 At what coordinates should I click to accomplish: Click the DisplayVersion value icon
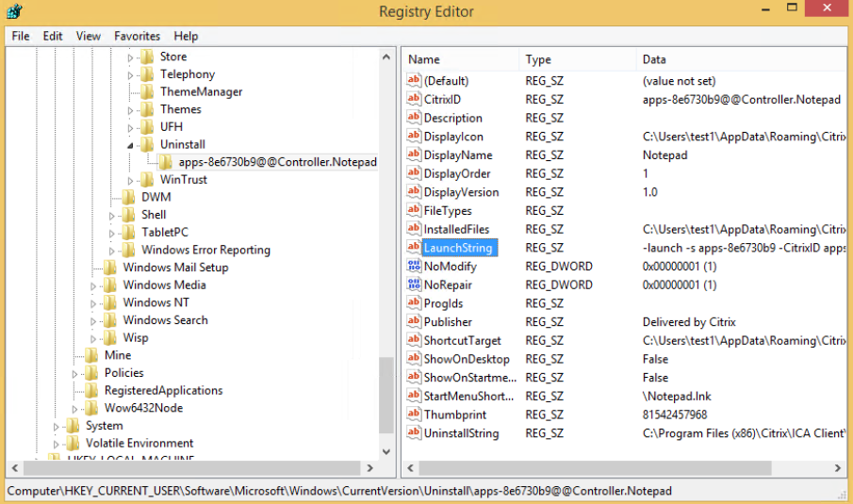tap(414, 192)
